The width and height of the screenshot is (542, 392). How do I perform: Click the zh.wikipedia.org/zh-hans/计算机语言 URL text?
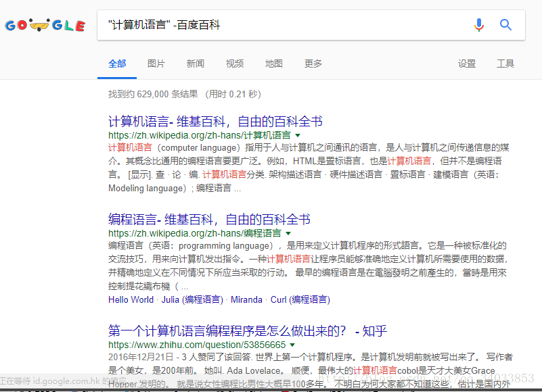click(x=200, y=135)
